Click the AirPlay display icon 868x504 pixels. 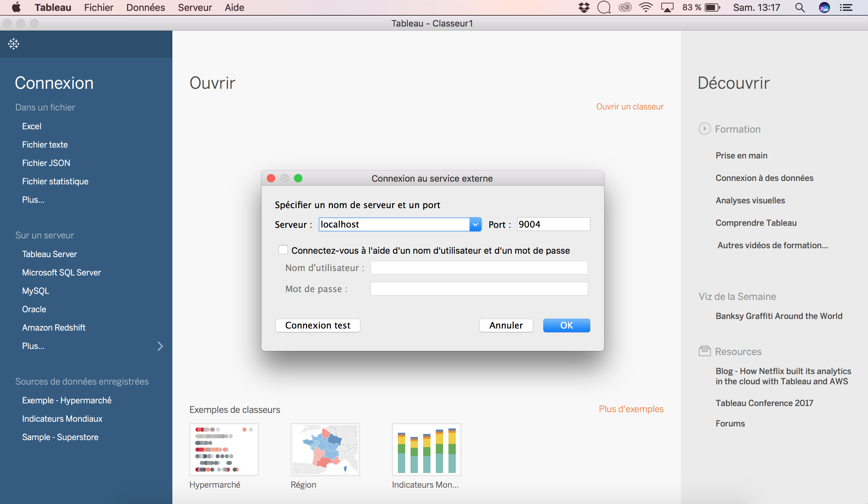coord(667,7)
